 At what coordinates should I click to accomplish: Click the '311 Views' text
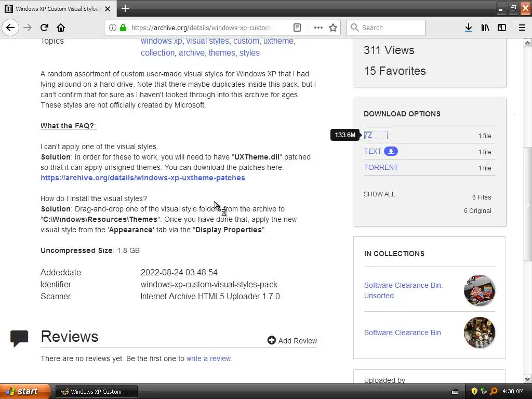point(389,50)
